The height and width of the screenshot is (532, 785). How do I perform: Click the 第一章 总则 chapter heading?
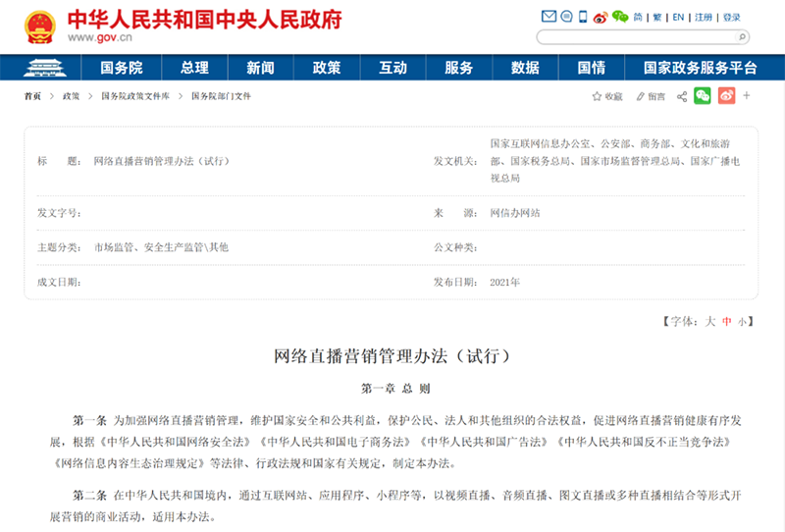coord(395,389)
